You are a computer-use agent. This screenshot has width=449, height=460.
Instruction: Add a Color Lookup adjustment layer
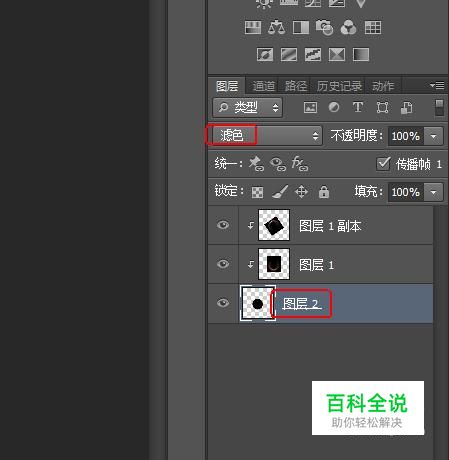373,27
